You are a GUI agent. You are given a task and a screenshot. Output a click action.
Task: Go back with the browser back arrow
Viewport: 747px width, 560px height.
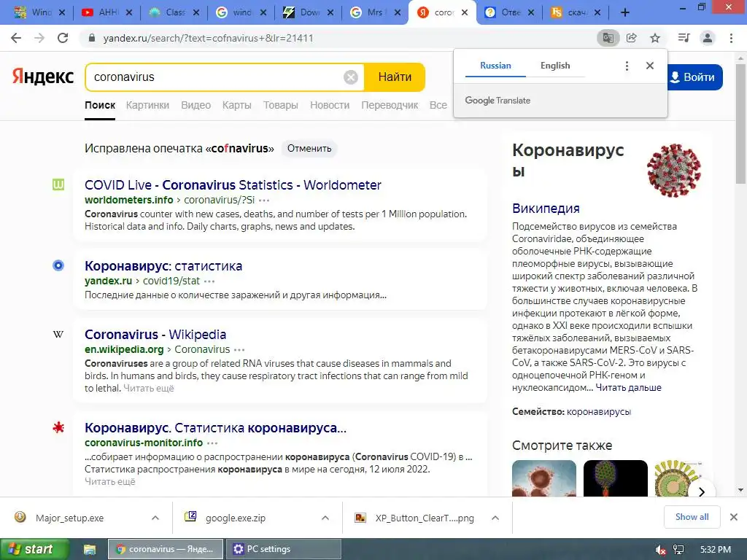tap(16, 38)
